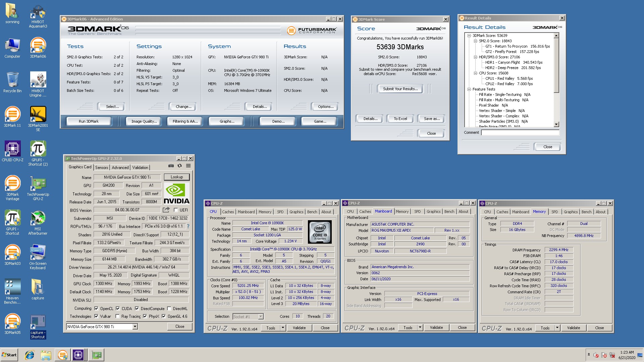This screenshot has height=362, width=644.
Task: Launch Heaven Benchmark desktop shortcut
Action: pyautogui.click(x=12, y=292)
